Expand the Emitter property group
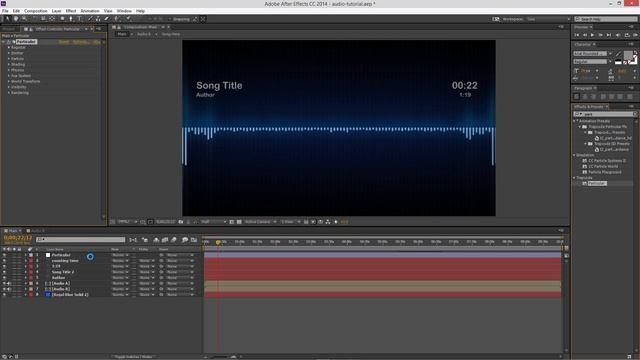 (x=9, y=53)
